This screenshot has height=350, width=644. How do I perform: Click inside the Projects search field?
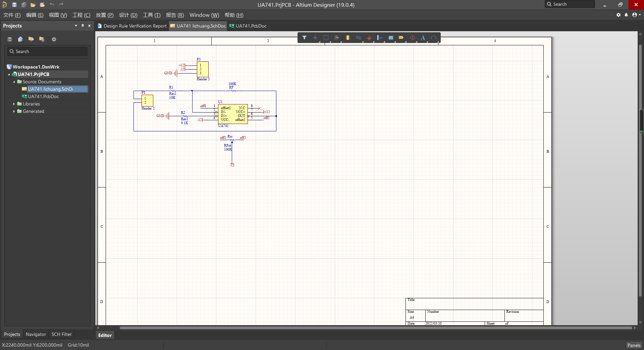47,51
